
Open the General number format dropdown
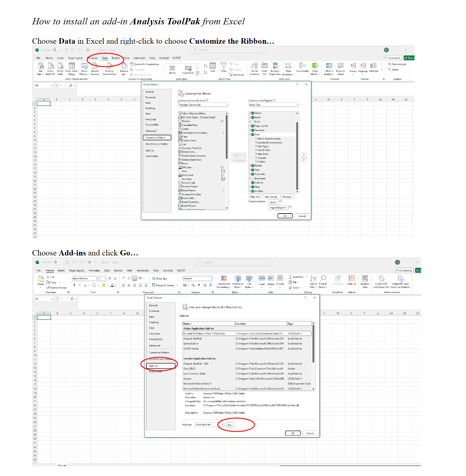198,278
